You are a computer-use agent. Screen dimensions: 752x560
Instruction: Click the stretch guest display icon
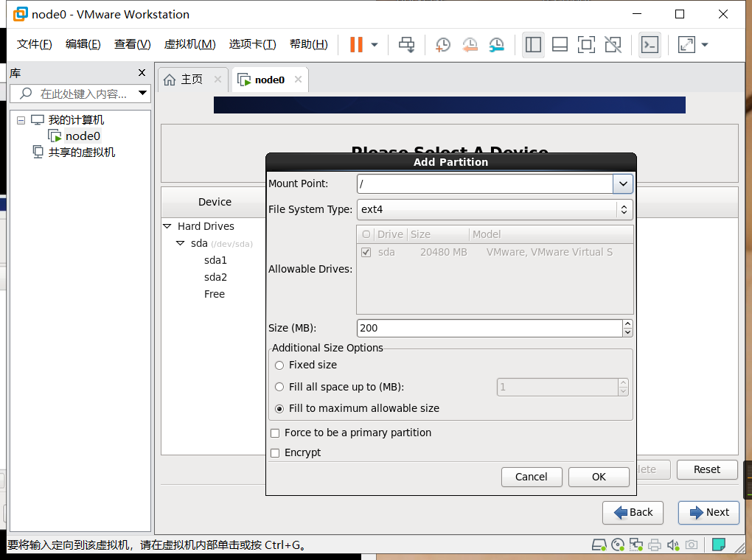coord(686,45)
